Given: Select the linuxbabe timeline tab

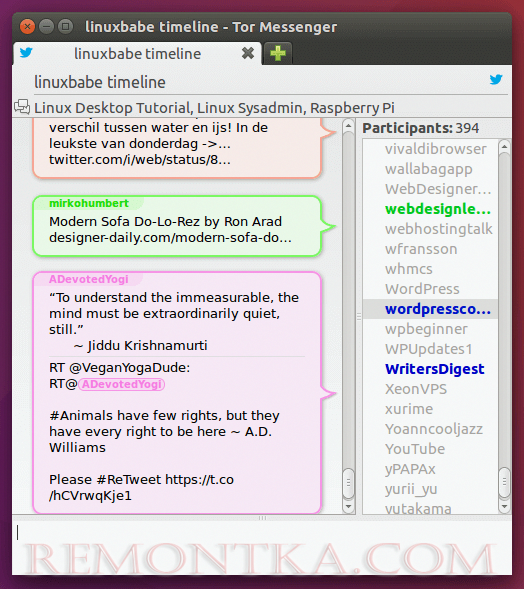Looking at the screenshot, I should tap(137, 54).
